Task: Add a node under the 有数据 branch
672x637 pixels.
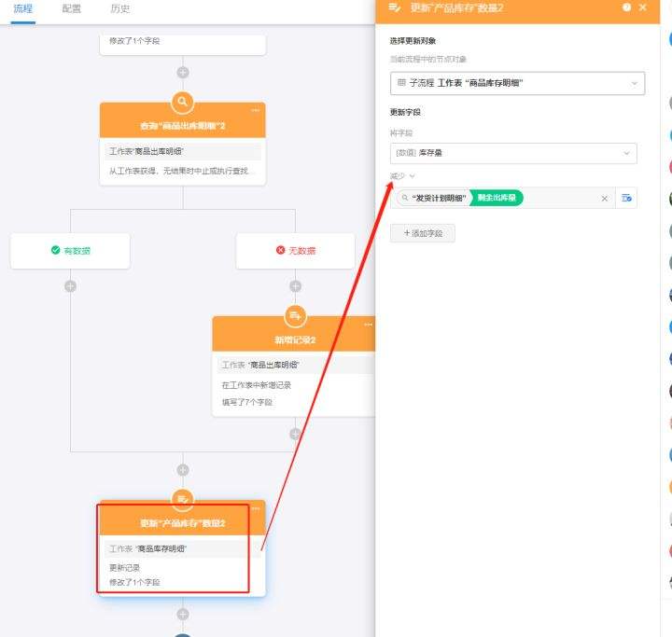Action: coord(70,286)
